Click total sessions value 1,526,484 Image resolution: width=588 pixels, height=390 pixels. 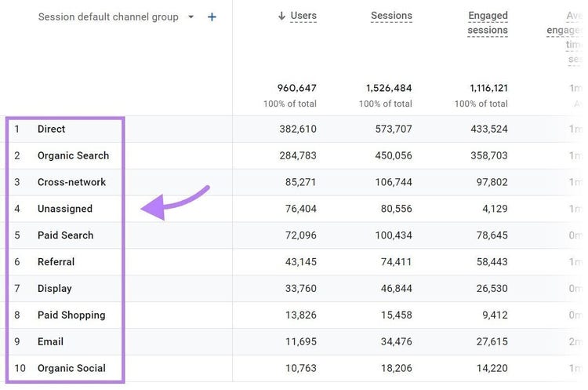pos(389,88)
